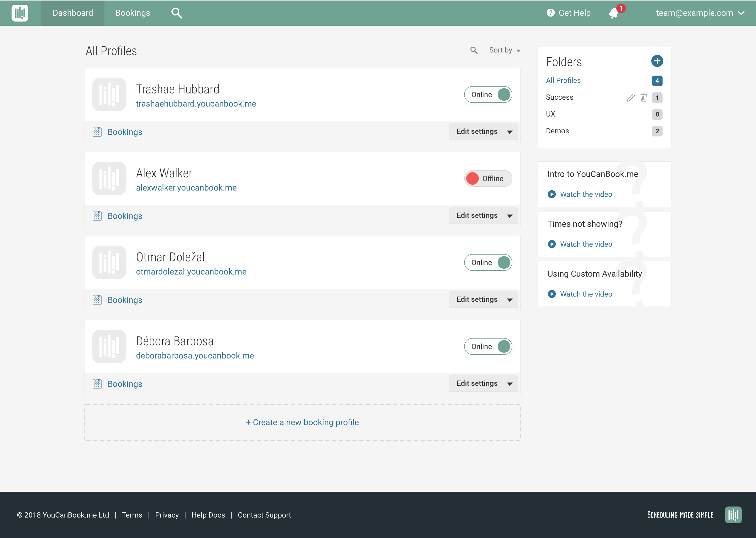Open the Sort by dropdown
Screen dimensions: 756x538
[x=505, y=50]
